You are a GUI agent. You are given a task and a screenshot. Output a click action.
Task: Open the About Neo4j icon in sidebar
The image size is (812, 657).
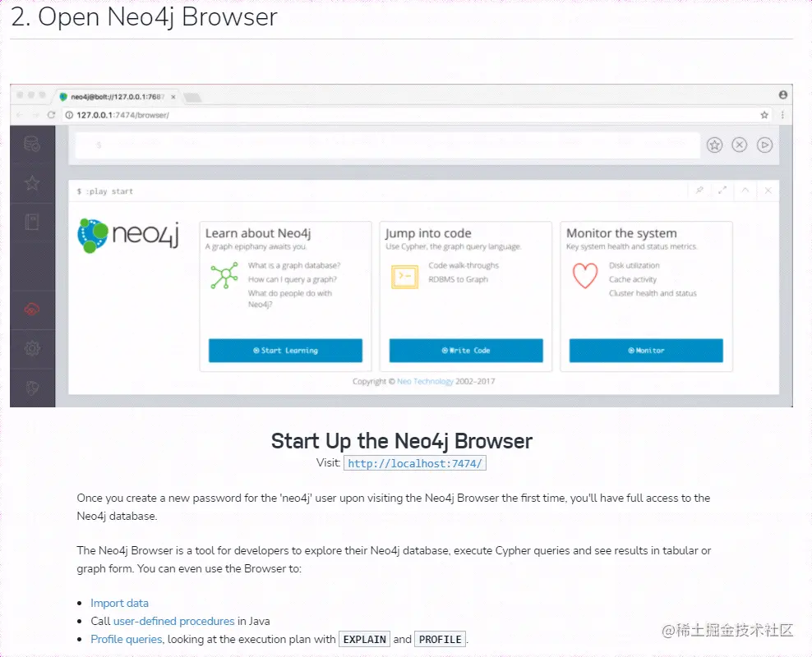32,388
